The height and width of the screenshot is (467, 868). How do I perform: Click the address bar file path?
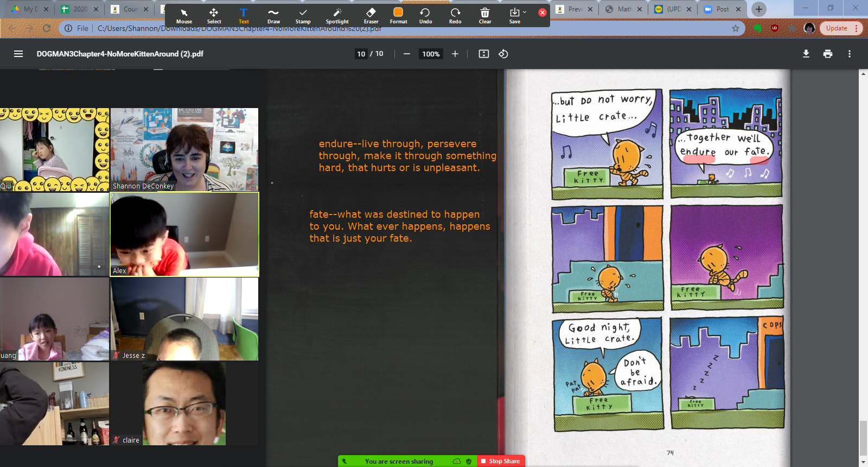[x=239, y=28]
